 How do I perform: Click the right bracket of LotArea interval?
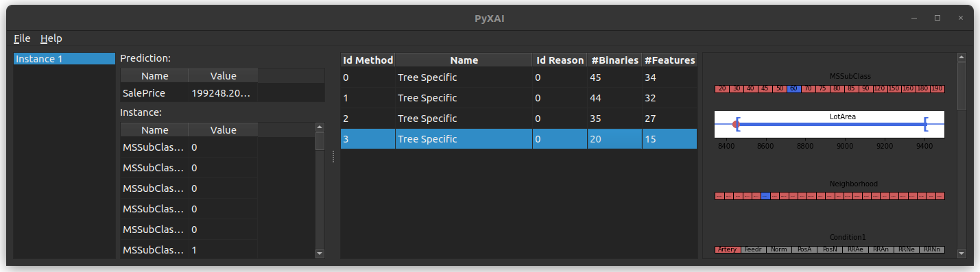coord(926,124)
